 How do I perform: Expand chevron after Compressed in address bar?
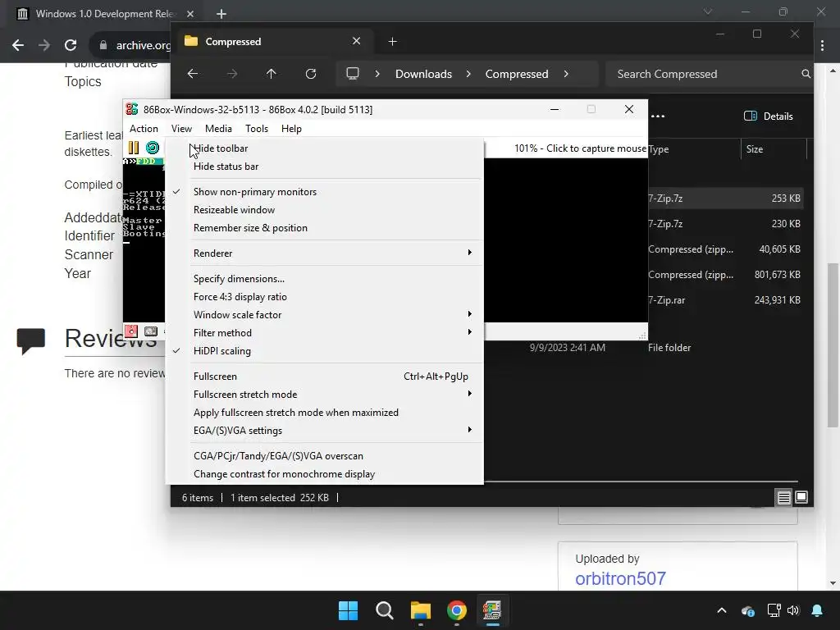[x=566, y=74]
